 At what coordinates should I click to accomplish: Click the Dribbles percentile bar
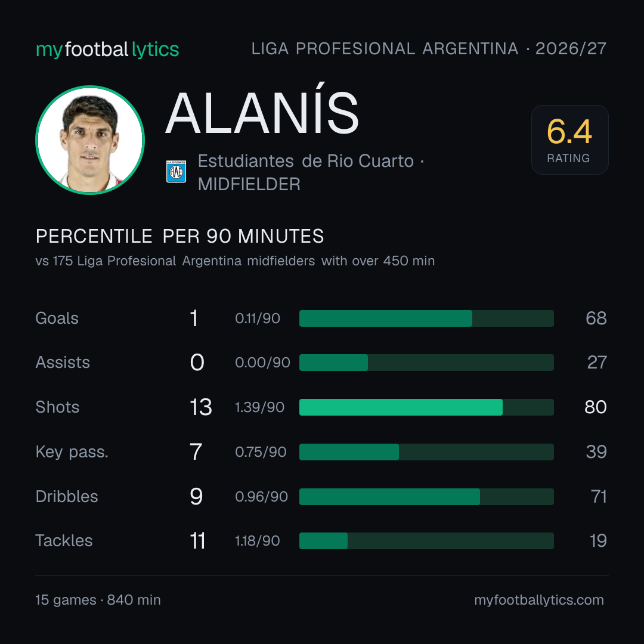426,497
